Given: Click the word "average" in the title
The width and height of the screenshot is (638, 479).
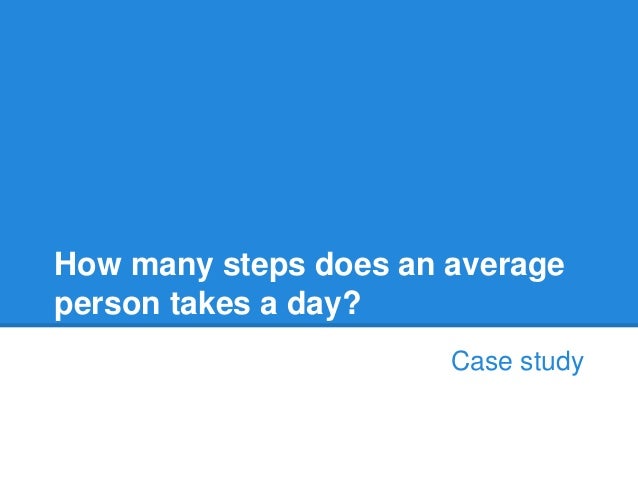Looking at the screenshot, I should pyautogui.click(x=504, y=267).
